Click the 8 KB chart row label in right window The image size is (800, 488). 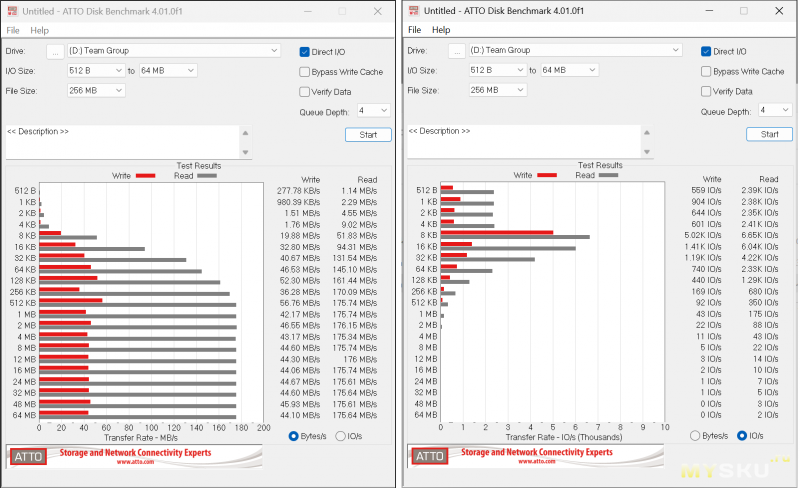coord(429,235)
